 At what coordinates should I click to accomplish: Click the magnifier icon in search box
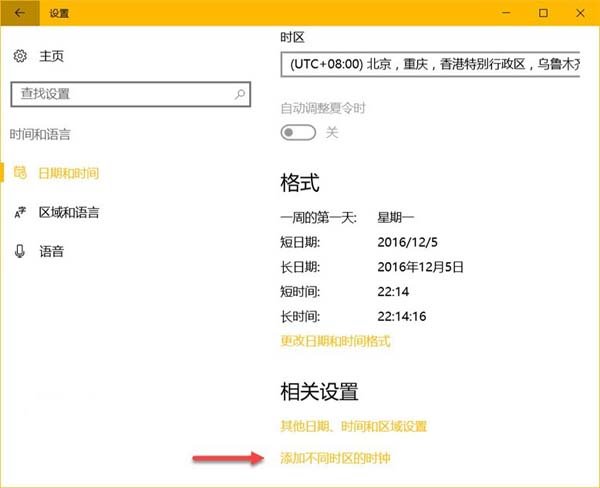240,94
